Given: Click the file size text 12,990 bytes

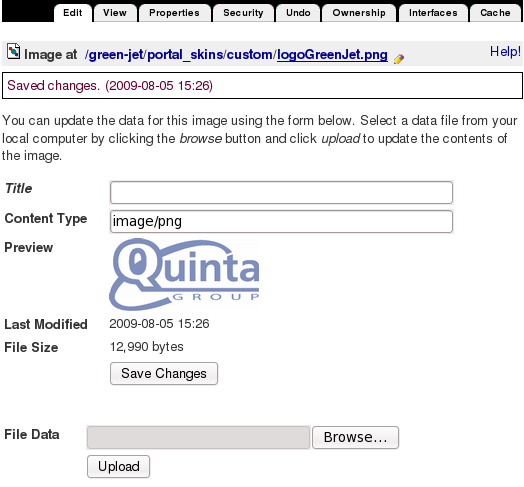Looking at the screenshot, I should pyautogui.click(x=147, y=347).
